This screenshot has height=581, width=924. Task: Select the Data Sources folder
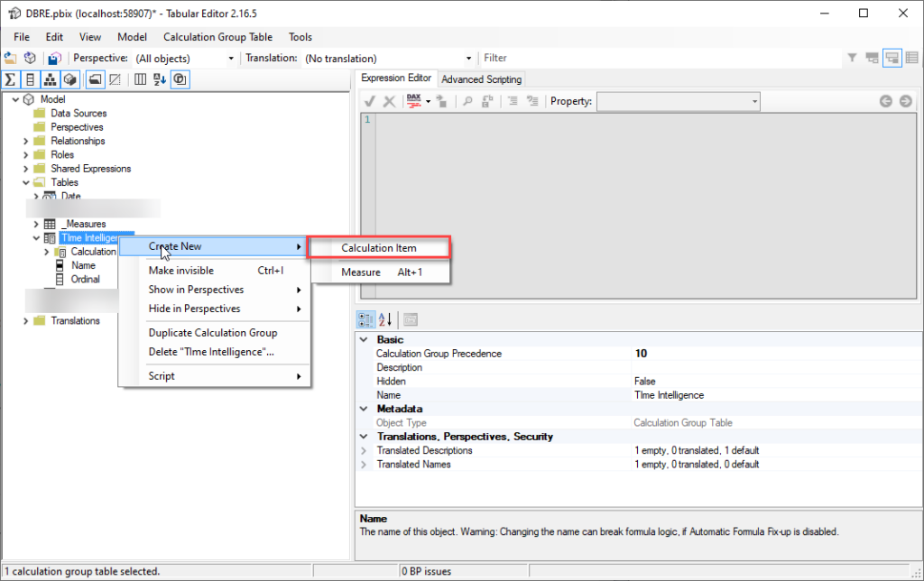tap(79, 113)
